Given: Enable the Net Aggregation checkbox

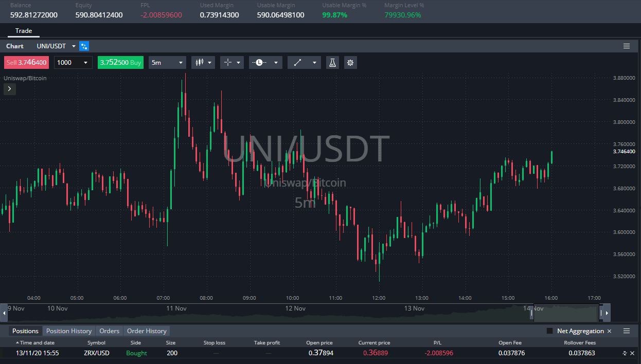Looking at the screenshot, I should (x=549, y=331).
